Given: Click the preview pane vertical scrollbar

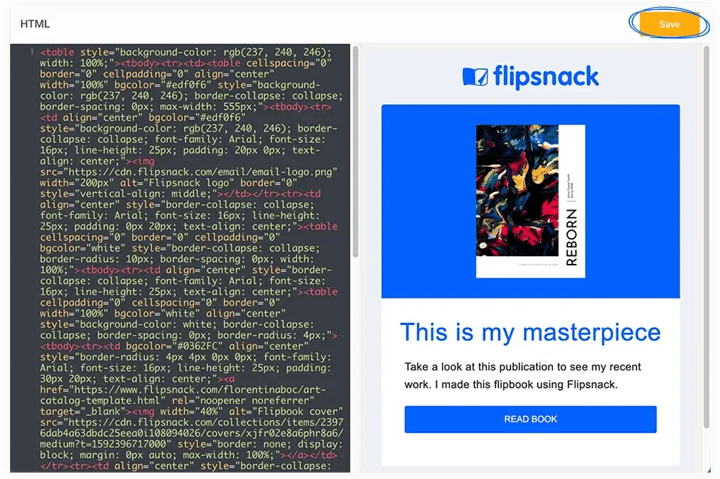Looking at the screenshot, I should click(x=706, y=237).
